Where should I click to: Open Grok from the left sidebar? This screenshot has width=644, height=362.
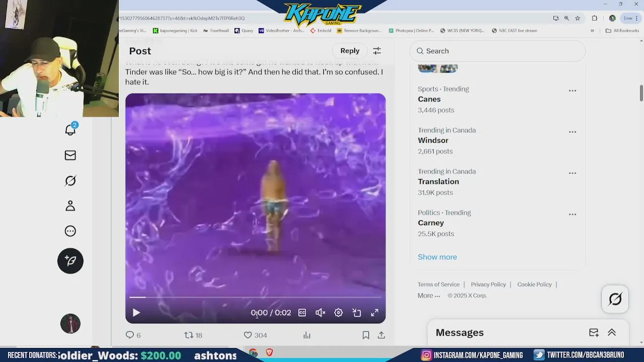pyautogui.click(x=70, y=180)
